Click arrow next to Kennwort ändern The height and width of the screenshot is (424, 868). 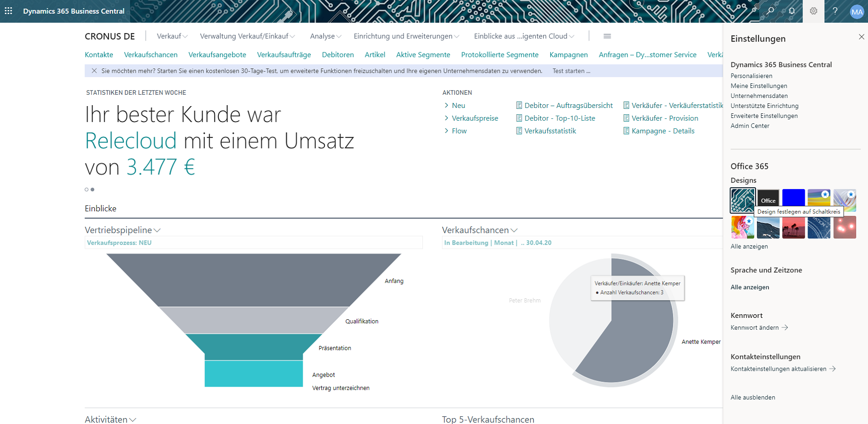click(785, 327)
